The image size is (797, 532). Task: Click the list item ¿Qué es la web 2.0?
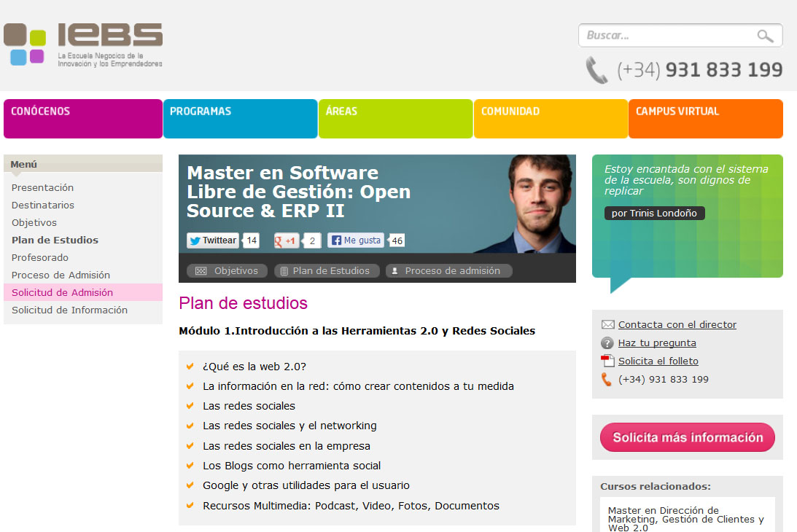click(x=254, y=367)
